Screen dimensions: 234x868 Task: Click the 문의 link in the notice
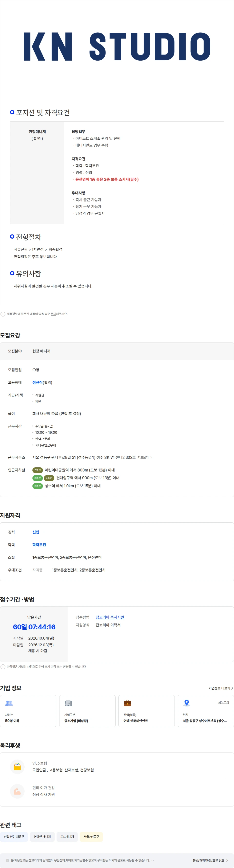click(53, 314)
